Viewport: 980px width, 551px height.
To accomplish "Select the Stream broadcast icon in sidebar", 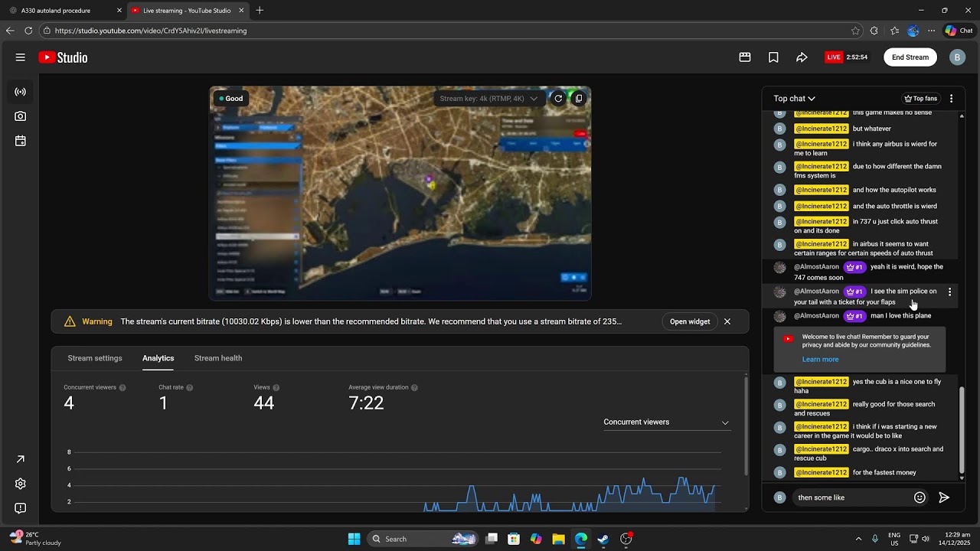I will [x=21, y=92].
